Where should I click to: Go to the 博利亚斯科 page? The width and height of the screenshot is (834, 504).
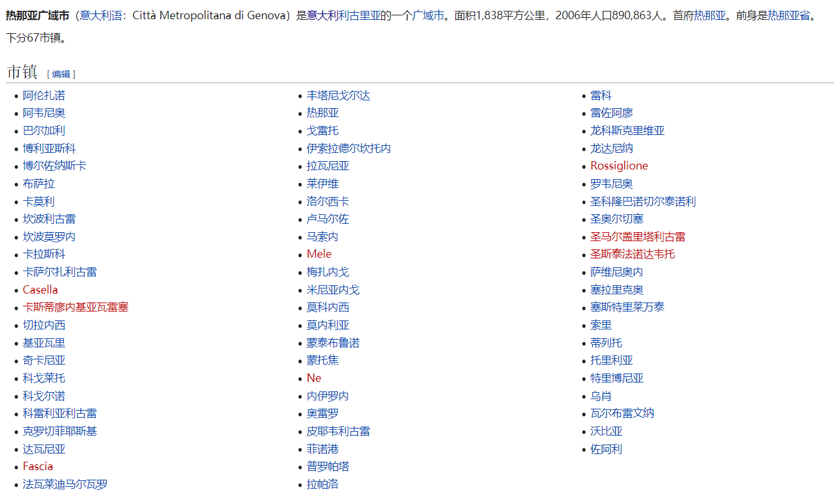[49, 148]
